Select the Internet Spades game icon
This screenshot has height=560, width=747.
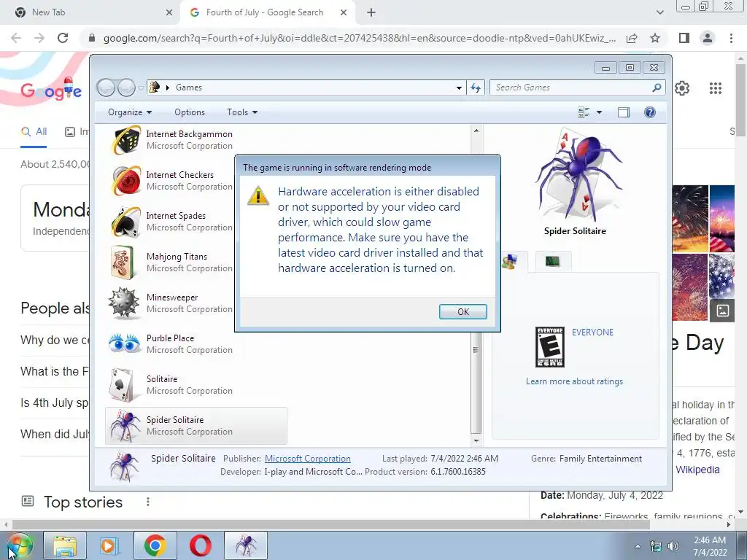pos(125,222)
